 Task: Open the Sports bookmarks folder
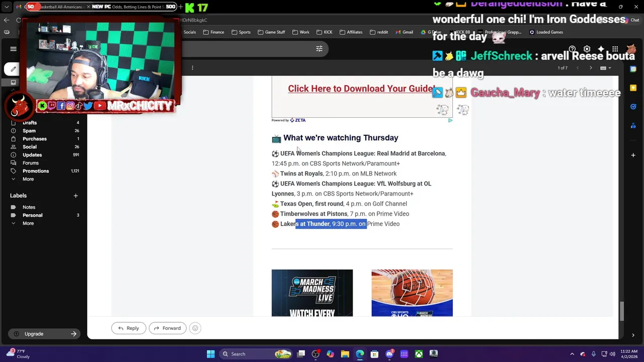point(241,32)
